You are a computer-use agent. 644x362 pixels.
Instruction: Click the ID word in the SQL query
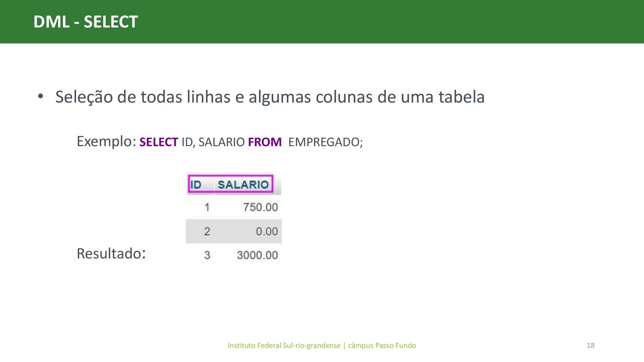(x=187, y=142)
